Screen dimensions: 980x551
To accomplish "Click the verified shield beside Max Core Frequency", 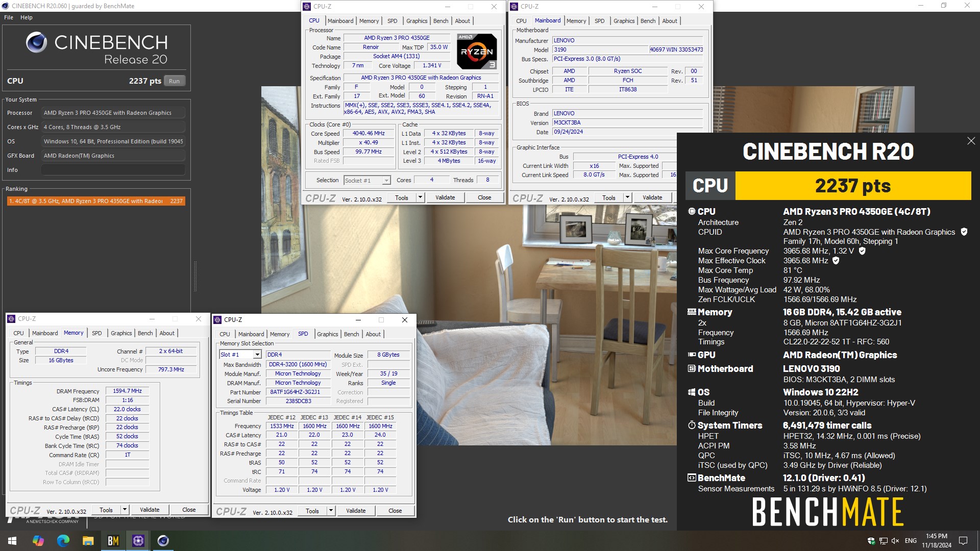I will [x=862, y=251].
